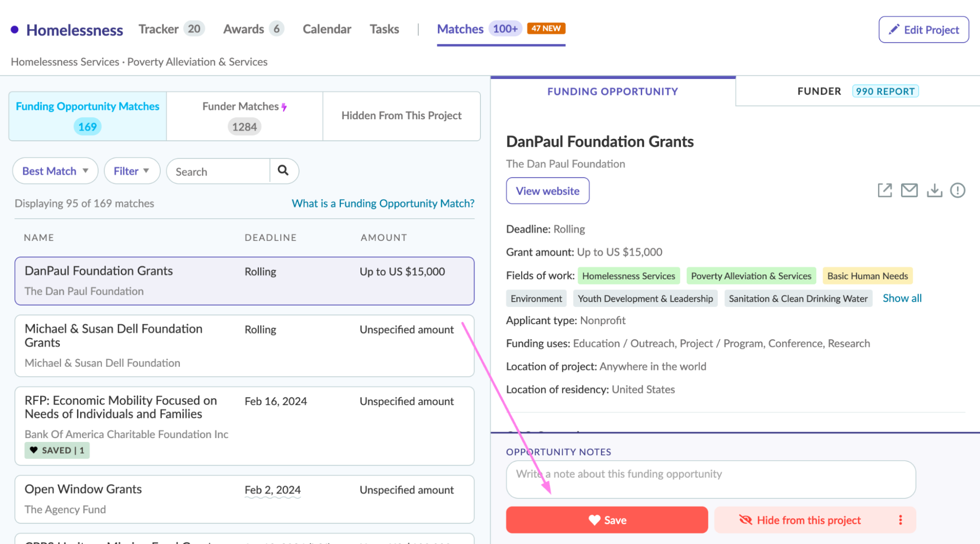Image resolution: width=980 pixels, height=544 pixels.
Task: Show all fields of work
Action: 902,298
